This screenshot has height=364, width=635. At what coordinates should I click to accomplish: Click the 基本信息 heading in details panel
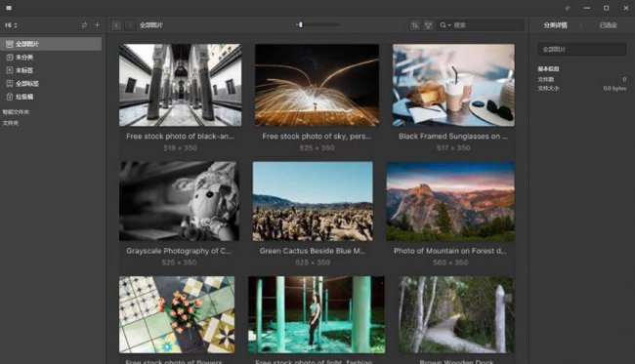548,68
